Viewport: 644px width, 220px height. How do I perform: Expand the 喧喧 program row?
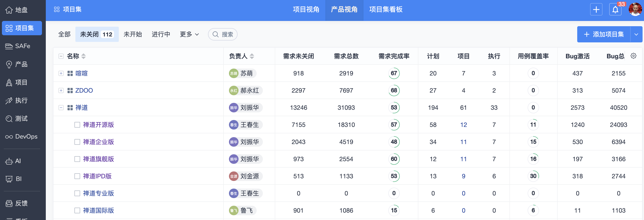pyautogui.click(x=61, y=73)
